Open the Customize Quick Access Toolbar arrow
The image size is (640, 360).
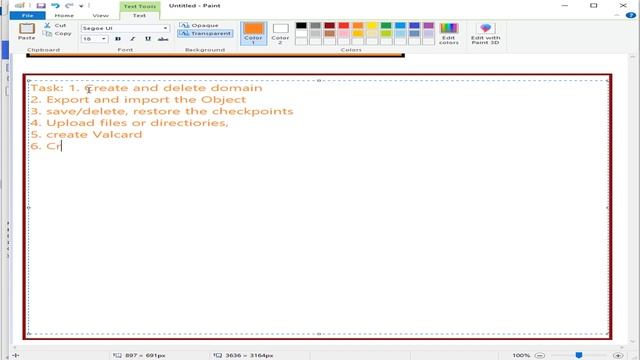(81, 6)
